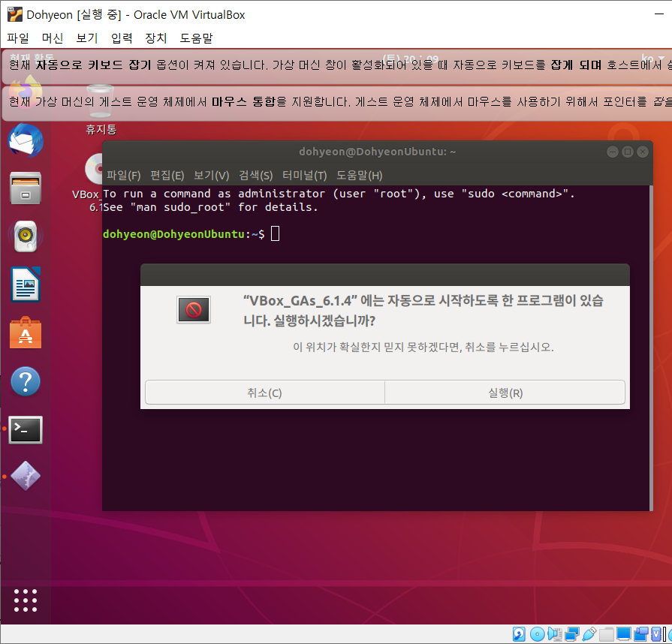Open the 보기 menu in VirtualBox
672x644 pixels.
87,38
